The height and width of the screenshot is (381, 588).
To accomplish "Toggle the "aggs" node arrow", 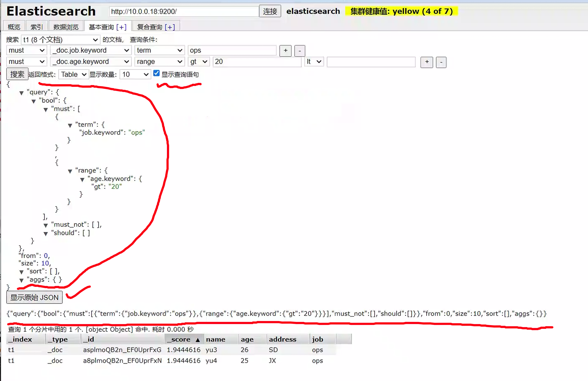I will pyautogui.click(x=21, y=280).
